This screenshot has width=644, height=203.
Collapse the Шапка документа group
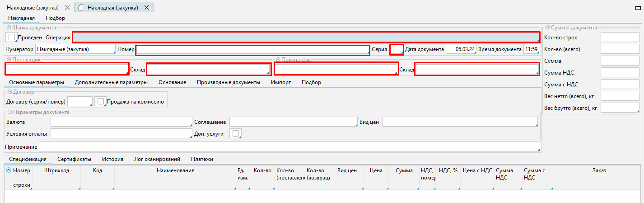[9, 28]
